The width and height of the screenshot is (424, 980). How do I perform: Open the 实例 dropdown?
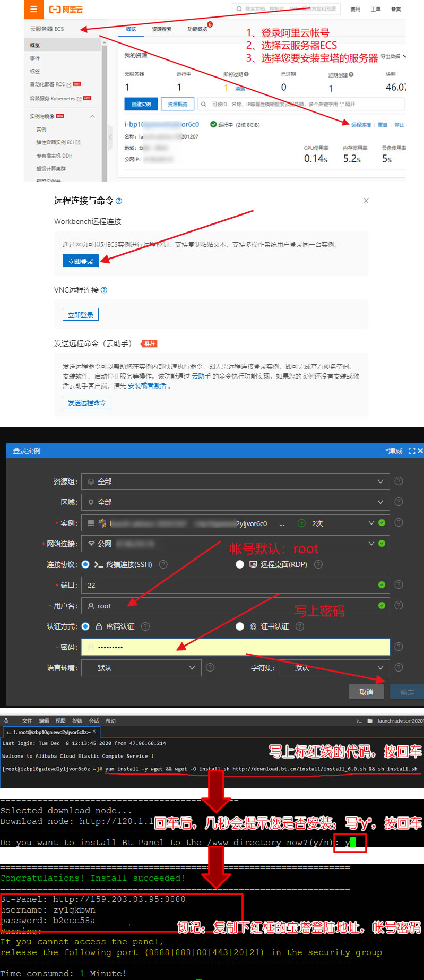(x=236, y=523)
